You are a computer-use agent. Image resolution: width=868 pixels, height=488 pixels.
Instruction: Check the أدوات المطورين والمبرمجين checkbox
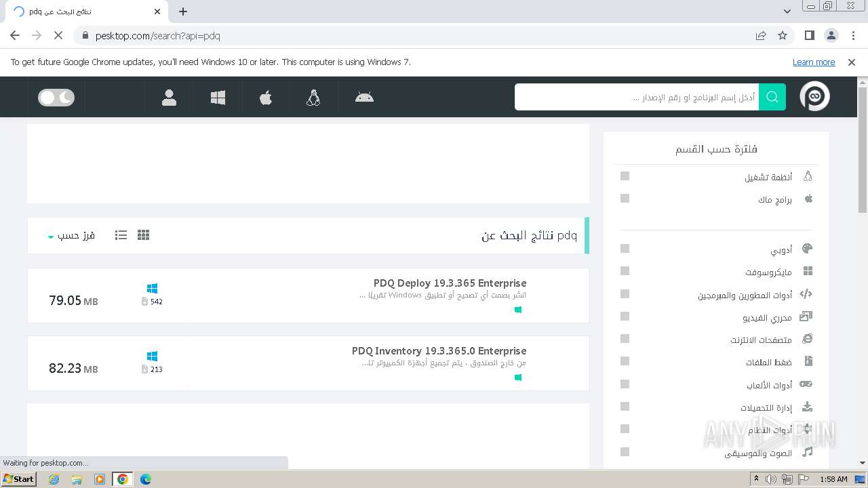625,294
